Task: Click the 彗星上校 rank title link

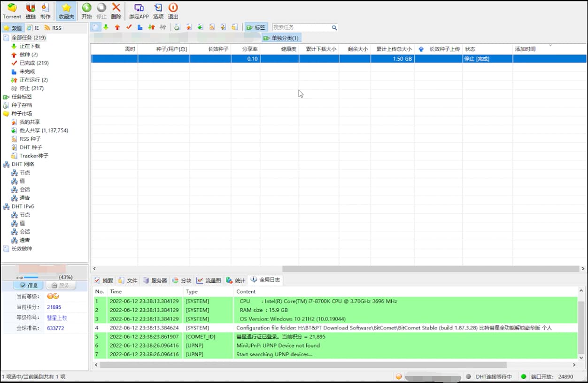Action: 57,318
